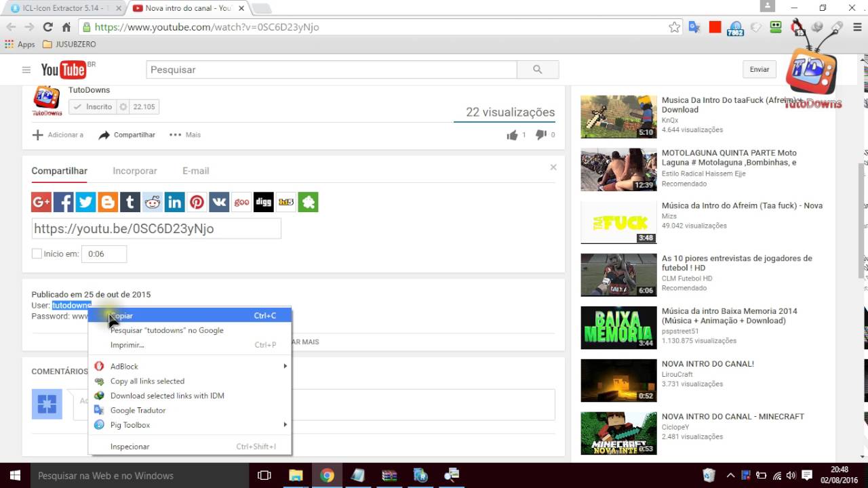The height and width of the screenshot is (488, 868).
Task: Share the video on Blogger
Action: pyautogui.click(x=108, y=202)
